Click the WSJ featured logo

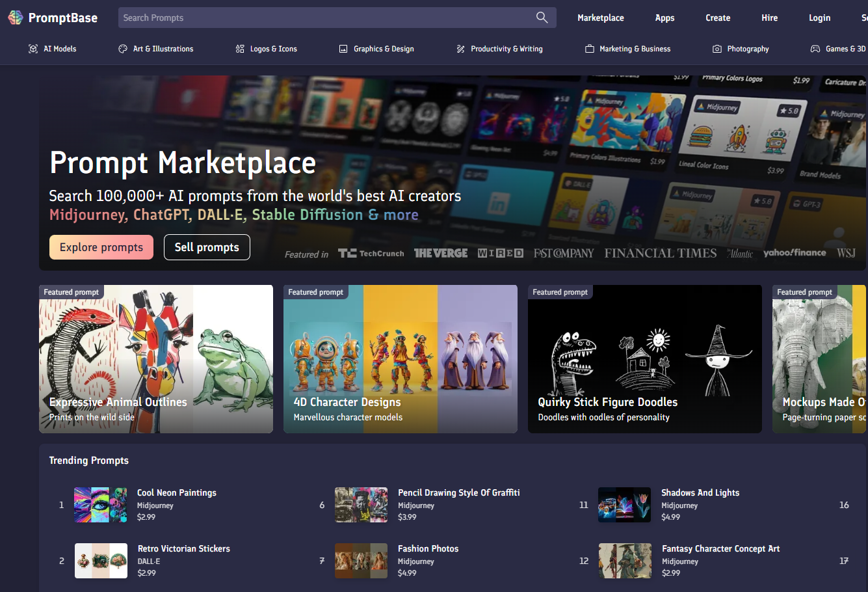click(x=846, y=253)
